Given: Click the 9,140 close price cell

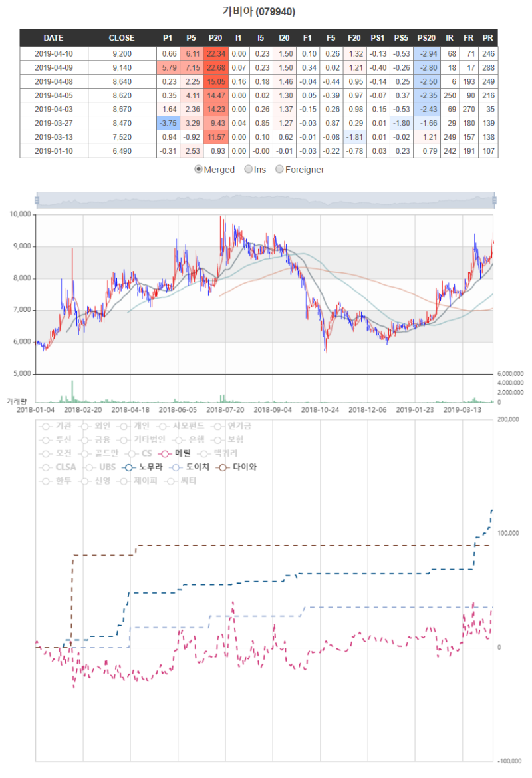Looking at the screenshot, I should click(122, 67).
